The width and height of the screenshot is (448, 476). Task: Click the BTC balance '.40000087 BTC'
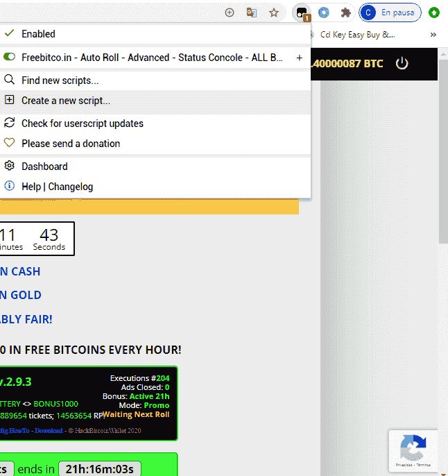click(347, 64)
